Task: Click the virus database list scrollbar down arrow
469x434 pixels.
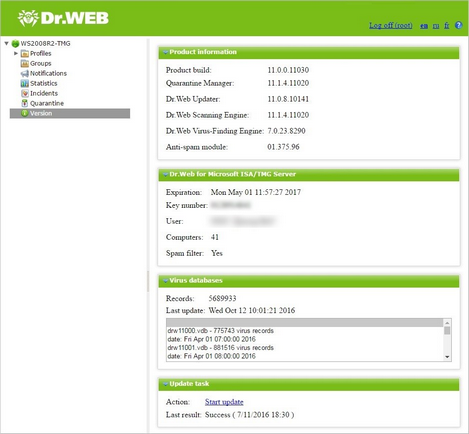Action: (x=447, y=357)
